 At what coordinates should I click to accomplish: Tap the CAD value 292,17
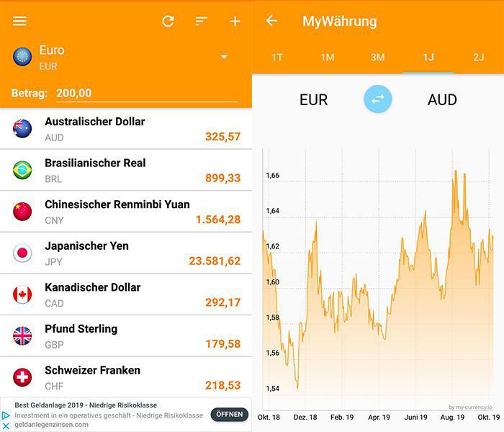[222, 303]
